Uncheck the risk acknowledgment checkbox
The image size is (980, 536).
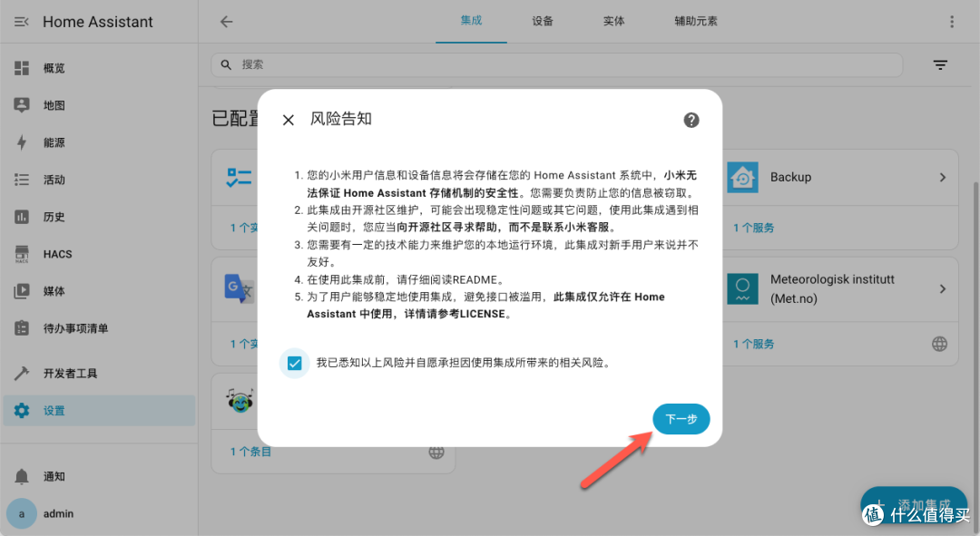294,363
